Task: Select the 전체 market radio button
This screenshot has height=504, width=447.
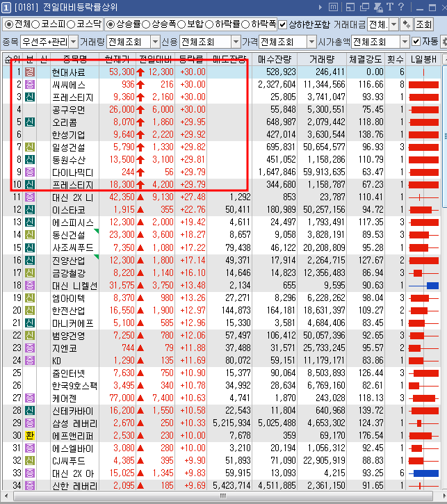Action: (x=9, y=24)
